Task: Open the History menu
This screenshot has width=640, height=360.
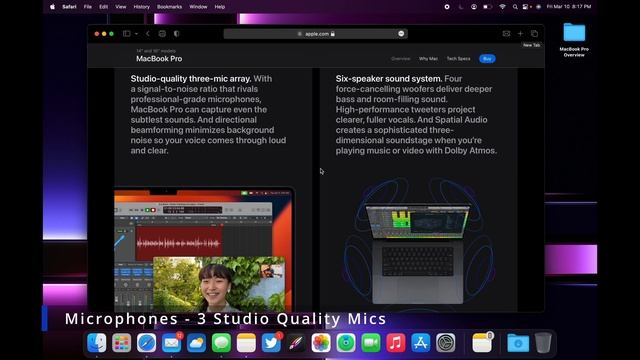Action: [x=142, y=7]
